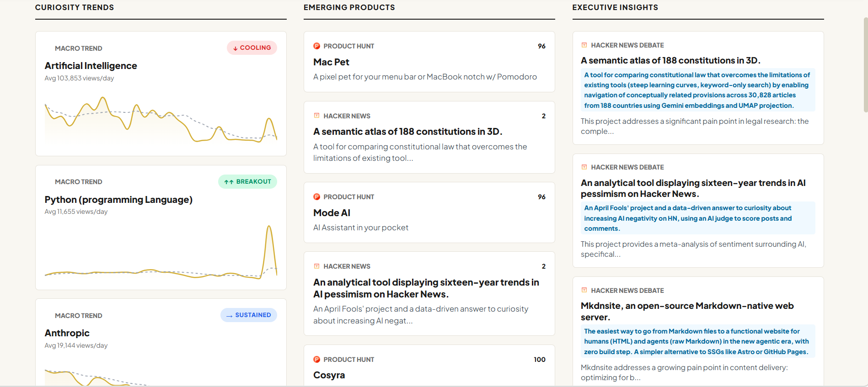
Task: Open semantic atlas title under Emerging Products
Action: coord(407,132)
